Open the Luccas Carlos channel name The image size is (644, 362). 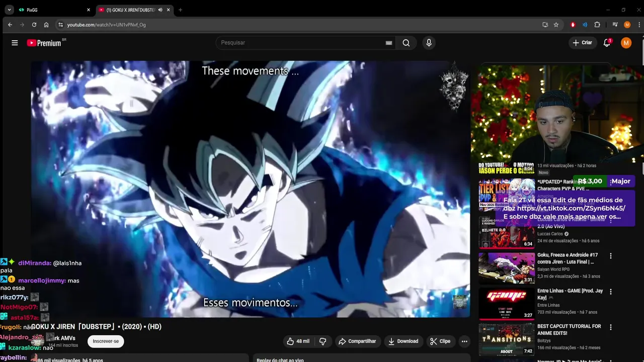[550, 234]
